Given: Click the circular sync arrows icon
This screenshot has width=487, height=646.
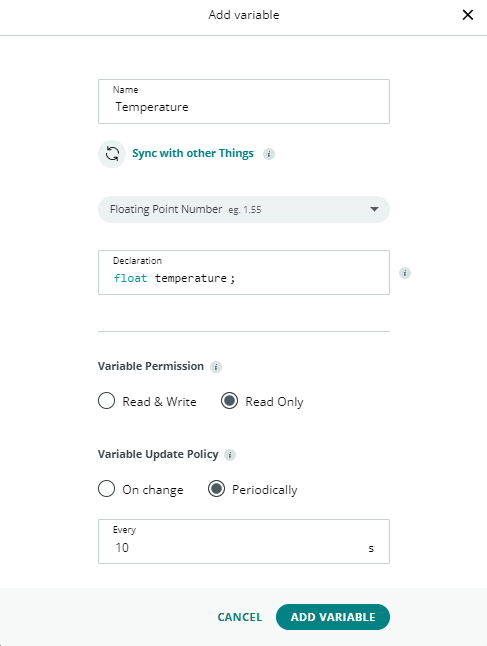Looking at the screenshot, I should coord(112,154).
